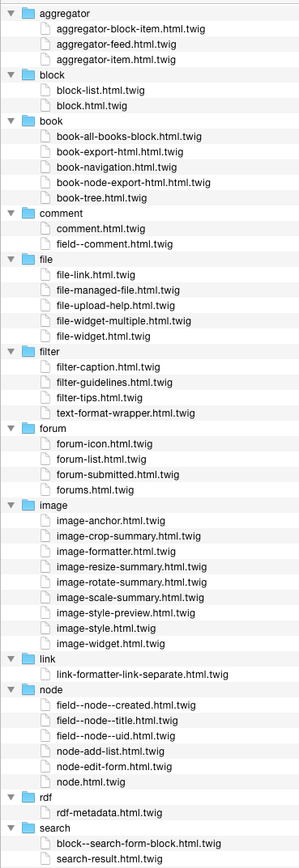Select text-format-wrapper.html.twig file
This screenshot has height=868, width=299.
tap(126, 413)
